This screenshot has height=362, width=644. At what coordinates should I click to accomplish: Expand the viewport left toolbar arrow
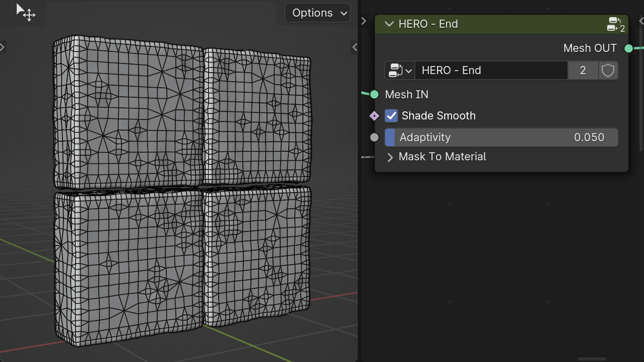click(x=3, y=47)
